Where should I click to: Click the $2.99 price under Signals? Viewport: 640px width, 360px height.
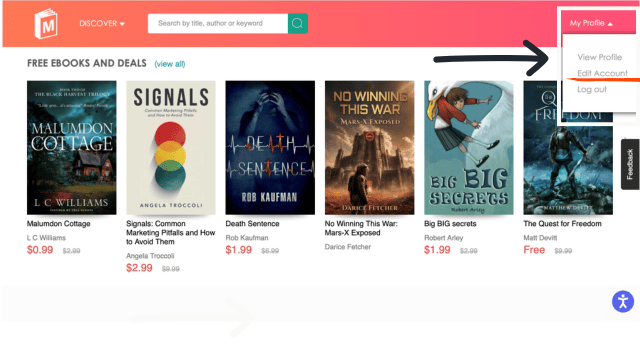point(139,268)
